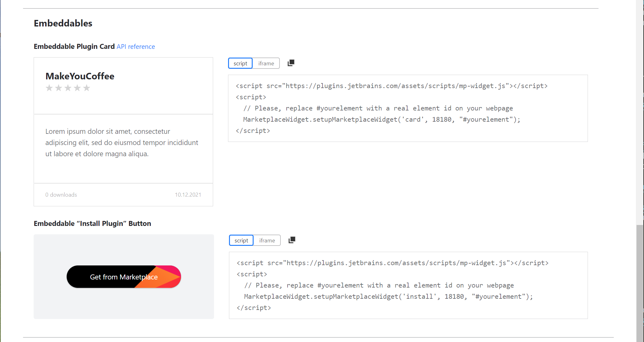Click the API reference hyperlink
The image size is (644, 342).
coord(136,46)
